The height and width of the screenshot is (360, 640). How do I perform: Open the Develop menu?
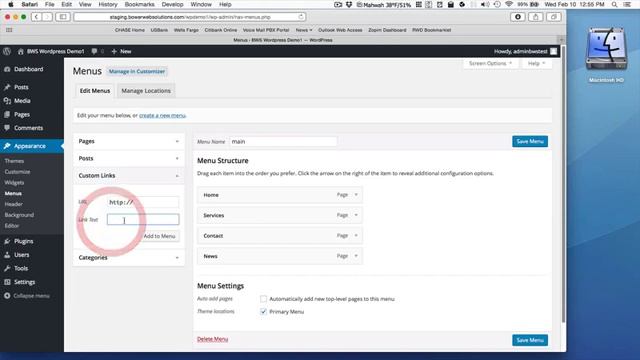tap(172, 4)
